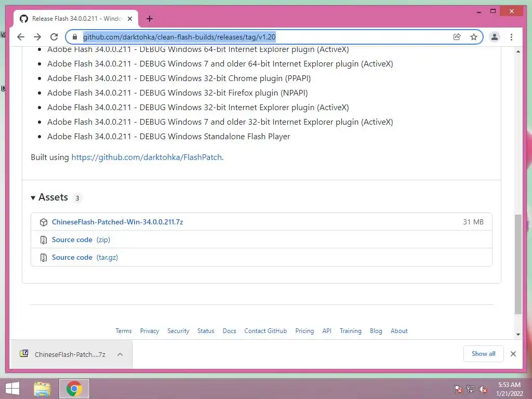The height and width of the screenshot is (399, 532).
Task: Click the scrollbar up arrow
Action: (x=518, y=51)
